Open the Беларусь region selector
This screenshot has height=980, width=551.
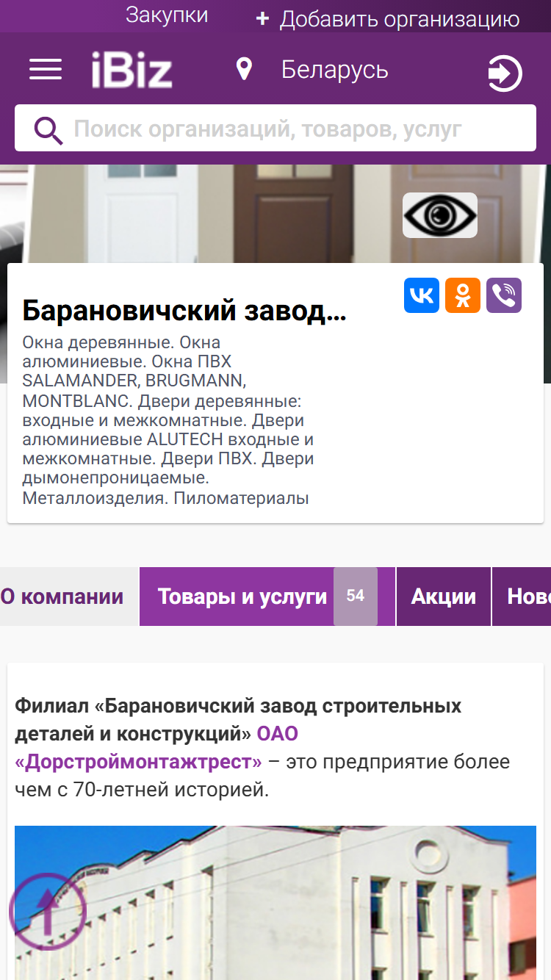click(335, 70)
